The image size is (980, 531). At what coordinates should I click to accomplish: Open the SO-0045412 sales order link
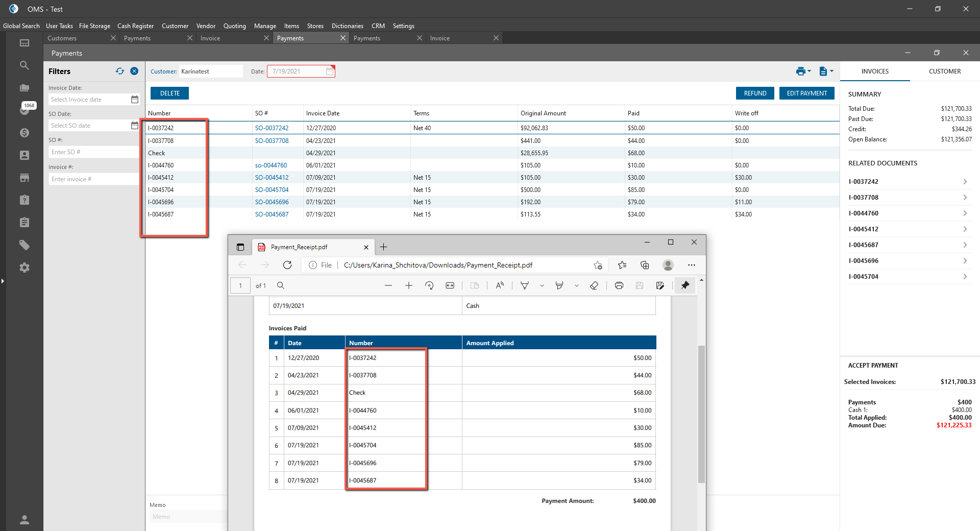272,178
